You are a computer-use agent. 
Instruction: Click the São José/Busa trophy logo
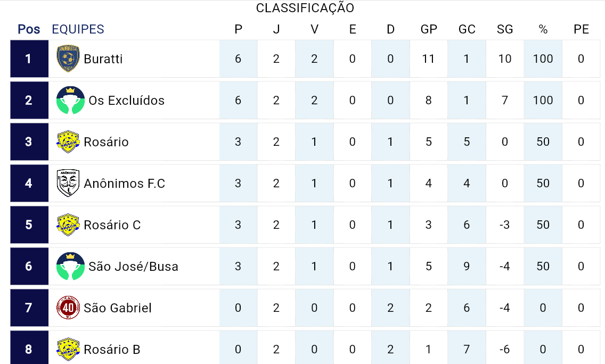pos(70,266)
